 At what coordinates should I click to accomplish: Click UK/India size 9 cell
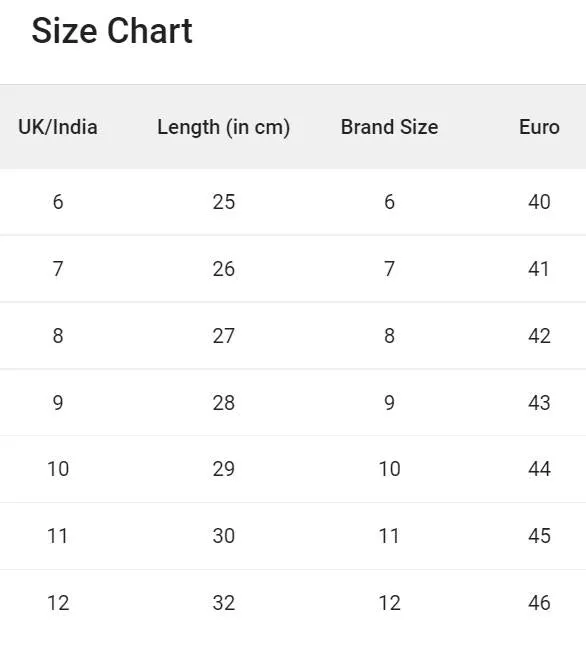click(58, 402)
